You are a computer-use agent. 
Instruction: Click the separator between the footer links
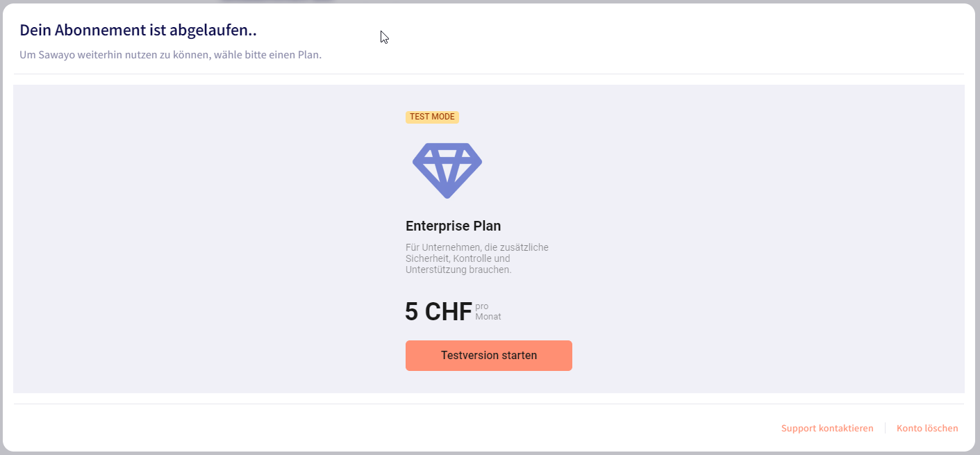885,428
